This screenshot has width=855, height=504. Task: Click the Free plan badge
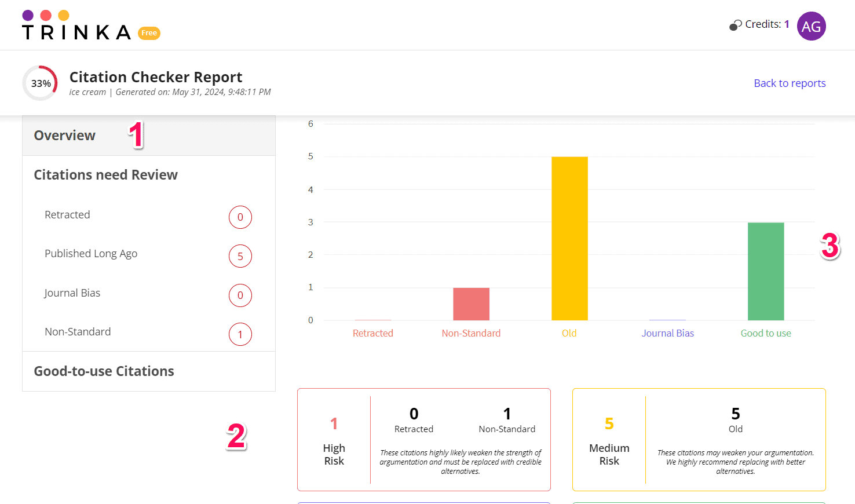149,33
